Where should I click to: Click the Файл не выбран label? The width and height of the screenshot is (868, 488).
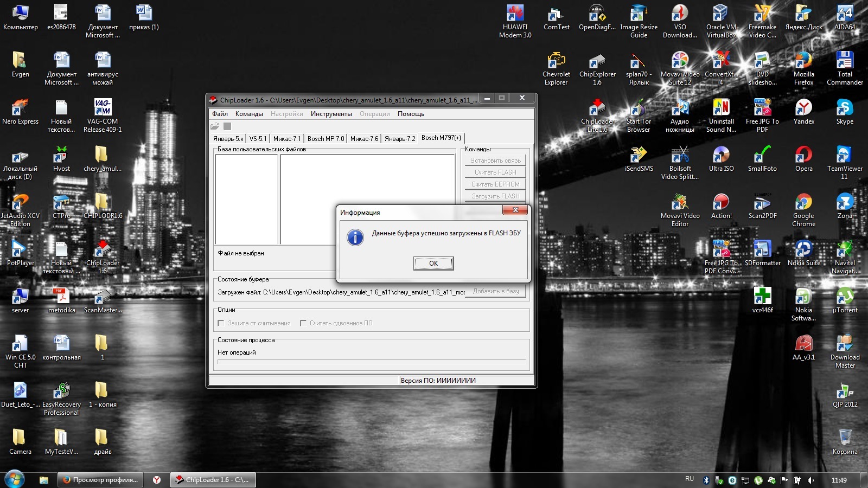tap(241, 253)
